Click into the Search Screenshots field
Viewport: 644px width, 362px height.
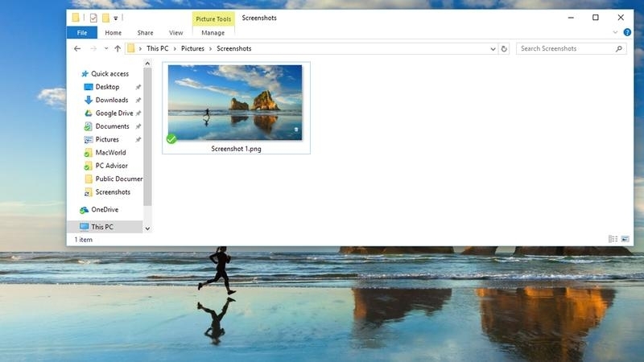pos(571,48)
